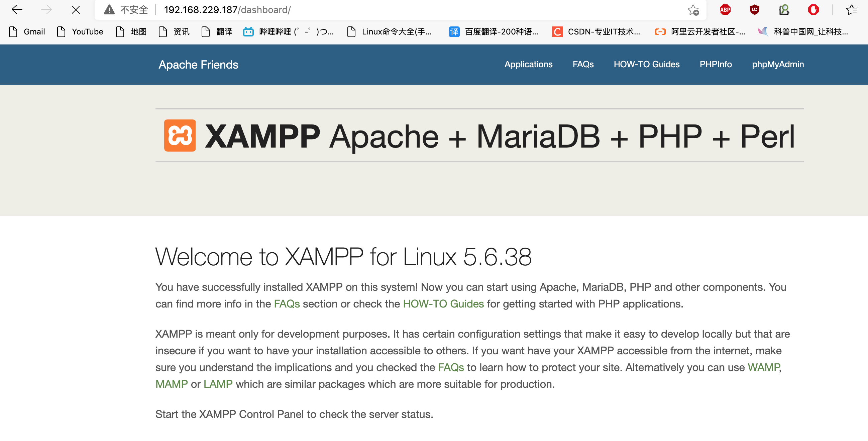This screenshot has height=441, width=868.
Task: Click the HOW-TO Guides nav item
Action: (646, 64)
